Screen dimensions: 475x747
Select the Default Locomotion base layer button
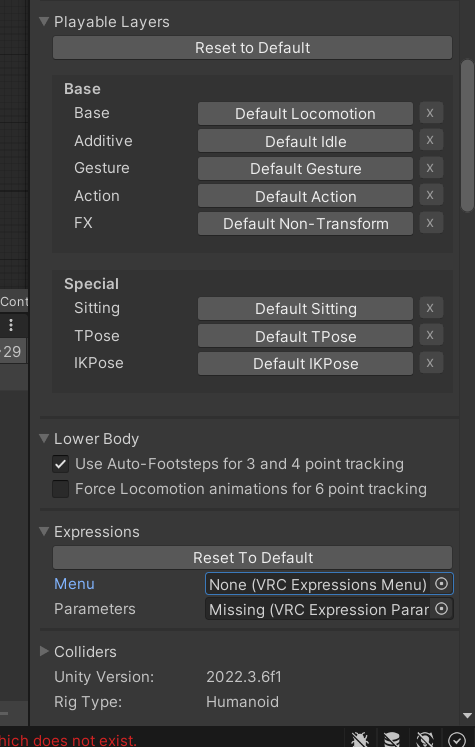(305, 114)
